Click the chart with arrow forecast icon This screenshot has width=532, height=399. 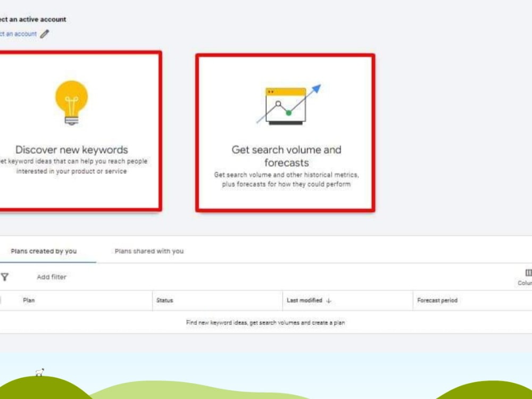[288, 104]
